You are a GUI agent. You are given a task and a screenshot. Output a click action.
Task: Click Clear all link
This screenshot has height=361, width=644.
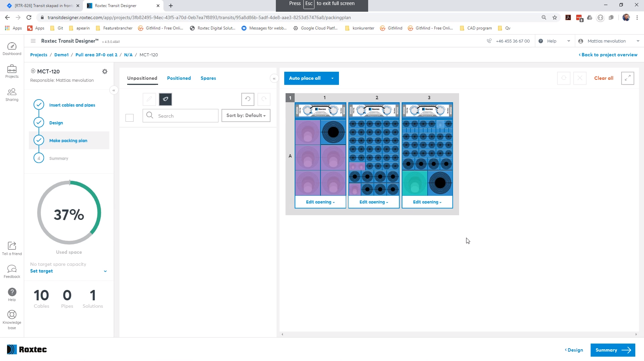pyautogui.click(x=603, y=78)
